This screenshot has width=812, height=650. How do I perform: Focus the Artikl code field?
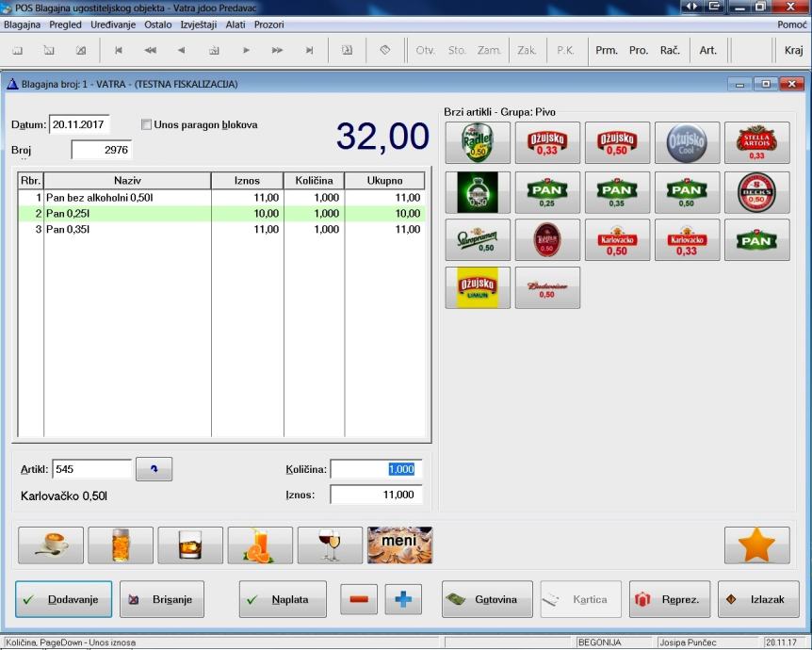[92, 469]
